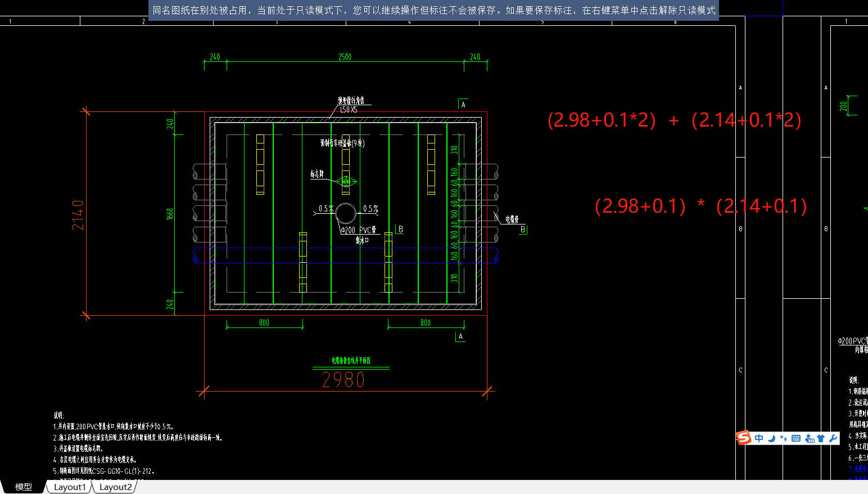Open the soft keyboard icon on IME bar
This screenshot has height=494, width=868.
click(x=796, y=438)
